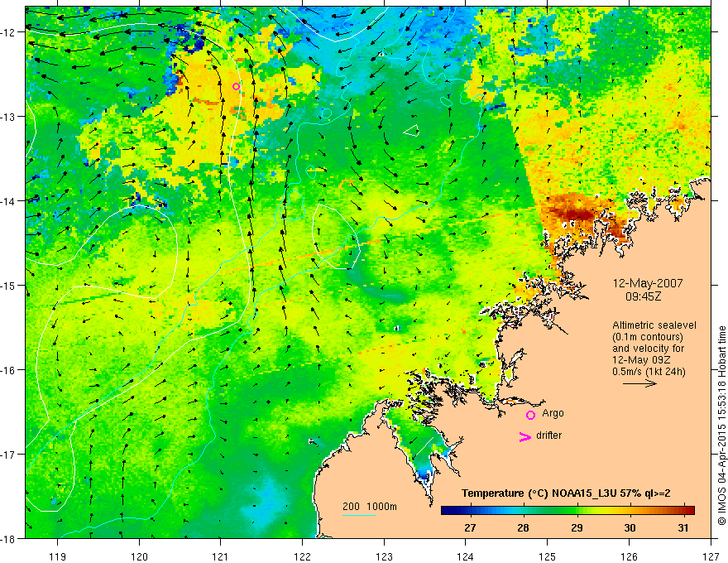Viewport: 728px width, 563px height.
Task: Click the latitude -12 axis label
Action: [x=9, y=32]
